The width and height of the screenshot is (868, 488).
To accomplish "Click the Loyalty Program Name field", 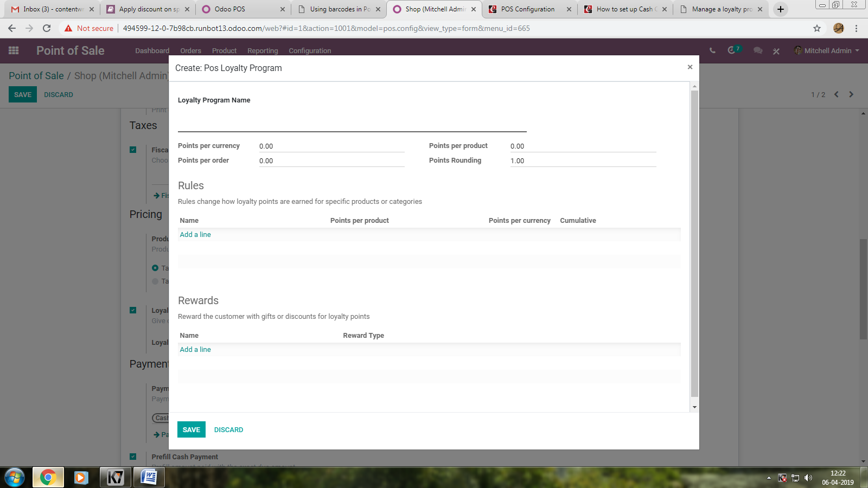I will pyautogui.click(x=352, y=123).
